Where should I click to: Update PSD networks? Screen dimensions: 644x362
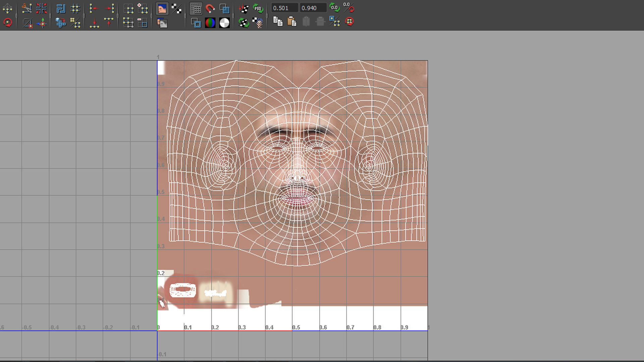point(258,8)
